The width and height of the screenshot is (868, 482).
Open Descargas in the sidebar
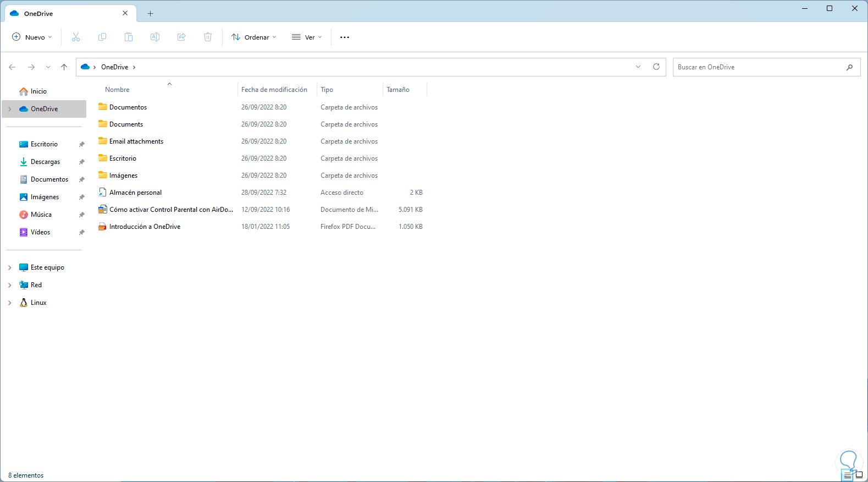(x=46, y=162)
